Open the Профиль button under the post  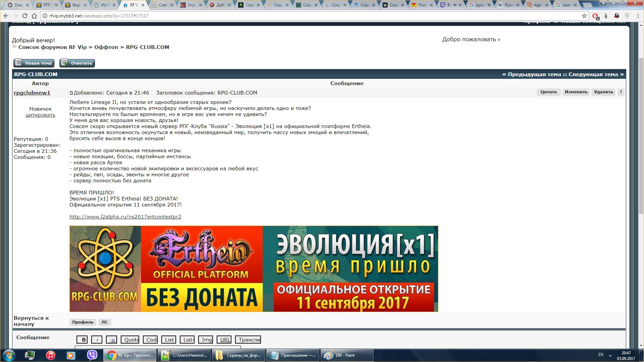tap(83, 322)
